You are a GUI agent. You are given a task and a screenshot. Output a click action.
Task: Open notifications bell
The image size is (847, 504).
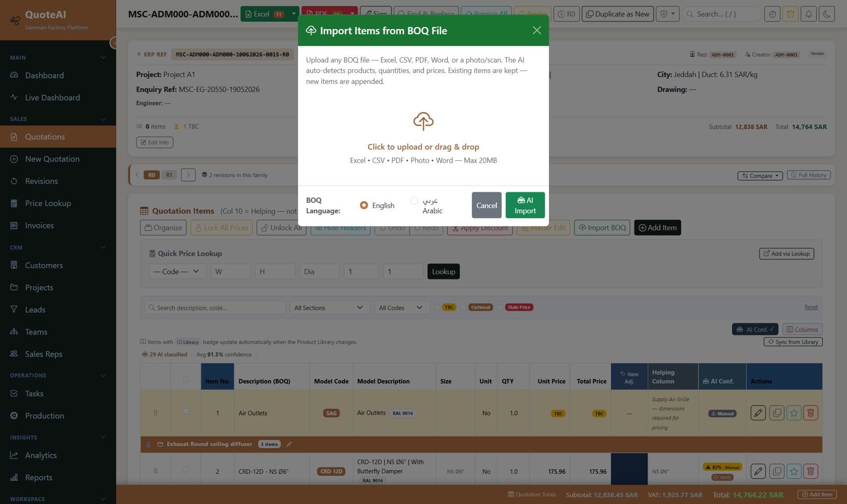[x=808, y=14]
